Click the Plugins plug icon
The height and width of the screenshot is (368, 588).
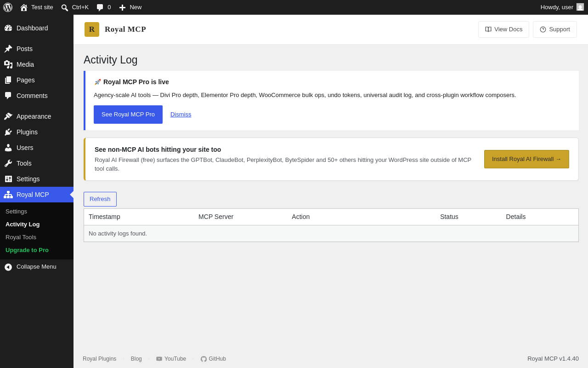8,132
